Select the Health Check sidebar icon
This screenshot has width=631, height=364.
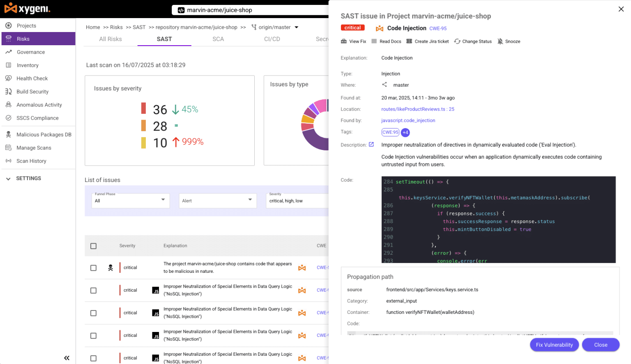click(x=8, y=78)
